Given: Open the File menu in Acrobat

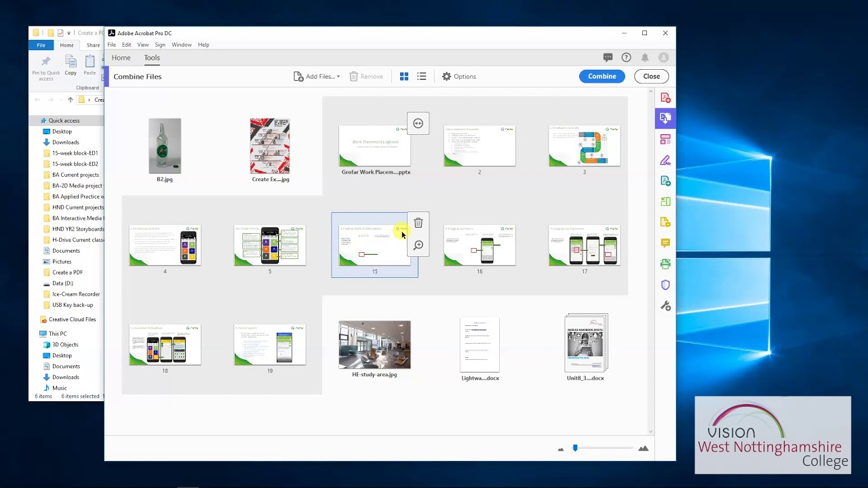Looking at the screenshot, I should click(112, 45).
